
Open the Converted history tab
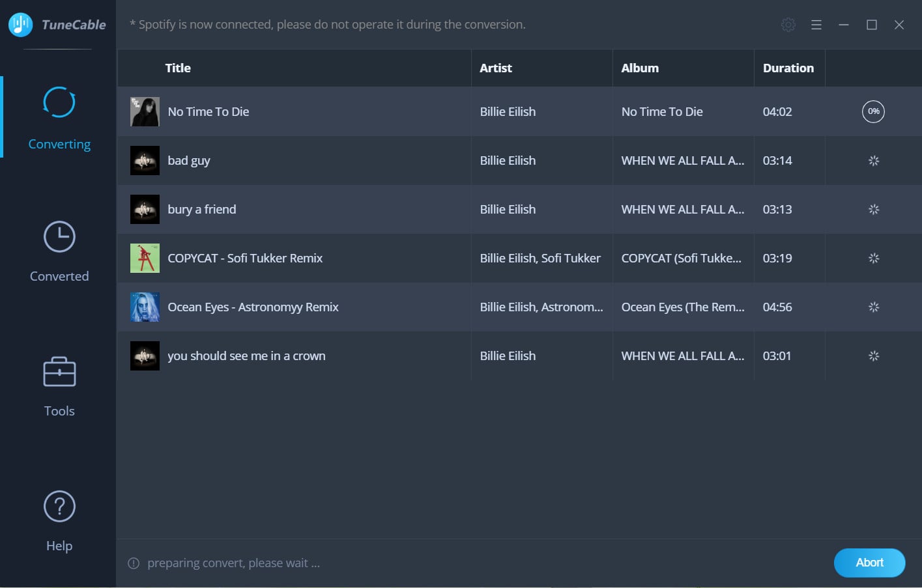tap(59, 251)
